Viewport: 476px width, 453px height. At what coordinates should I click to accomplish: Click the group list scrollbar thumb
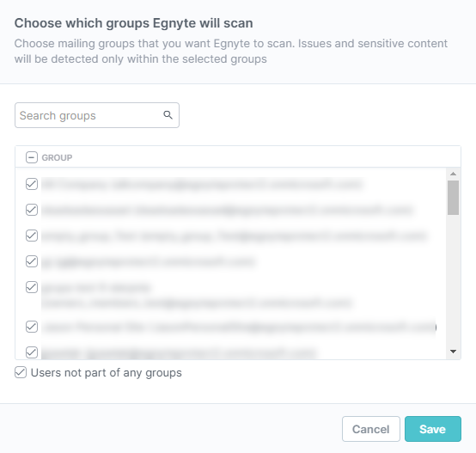[x=454, y=198]
